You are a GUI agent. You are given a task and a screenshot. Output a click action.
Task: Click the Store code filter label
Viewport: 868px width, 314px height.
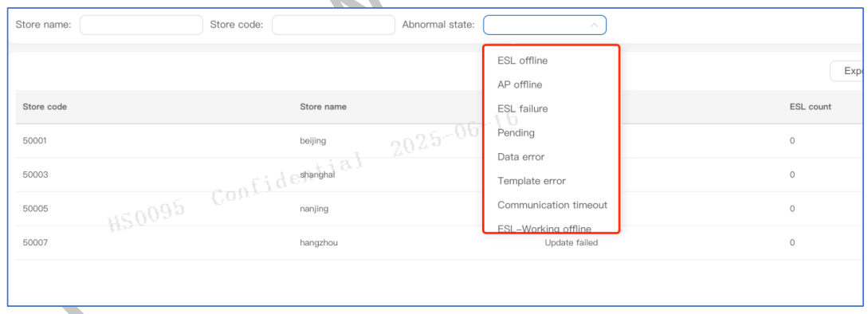pyautogui.click(x=237, y=25)
